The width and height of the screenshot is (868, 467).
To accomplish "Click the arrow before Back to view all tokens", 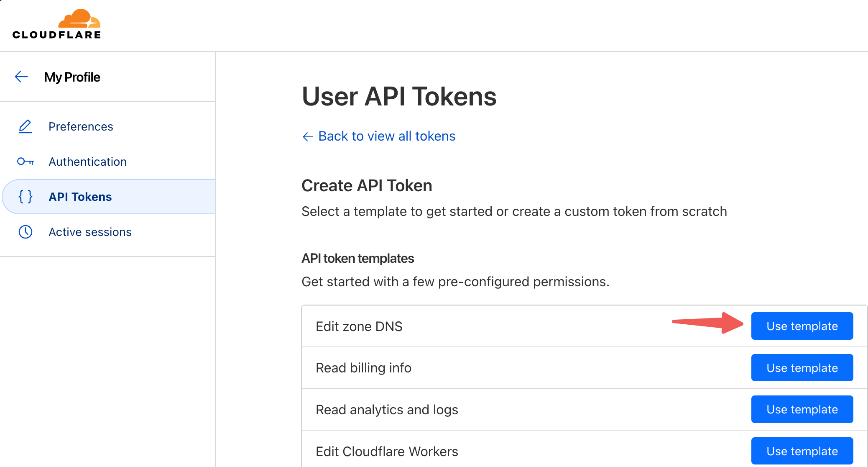I will coord(308,136).
